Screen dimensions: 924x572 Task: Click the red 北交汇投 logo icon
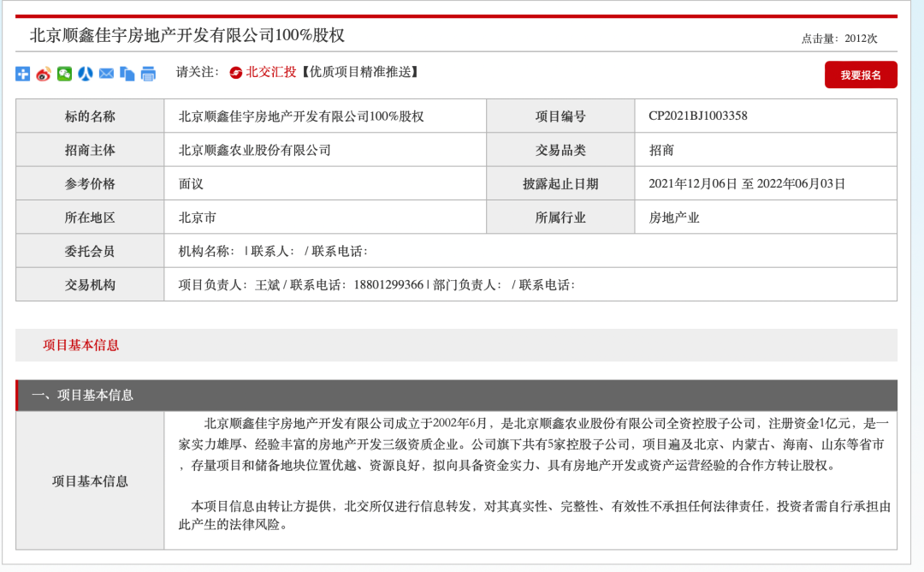coord(236,73)
